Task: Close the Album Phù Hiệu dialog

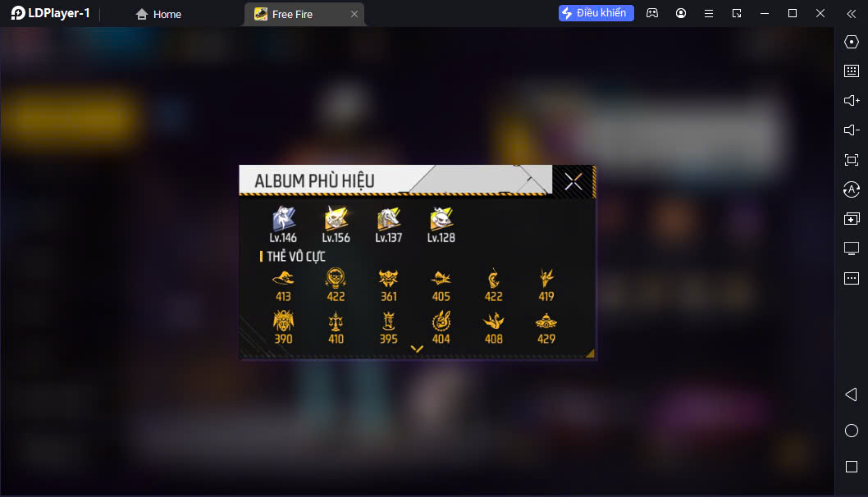Action: coord(573,181)
